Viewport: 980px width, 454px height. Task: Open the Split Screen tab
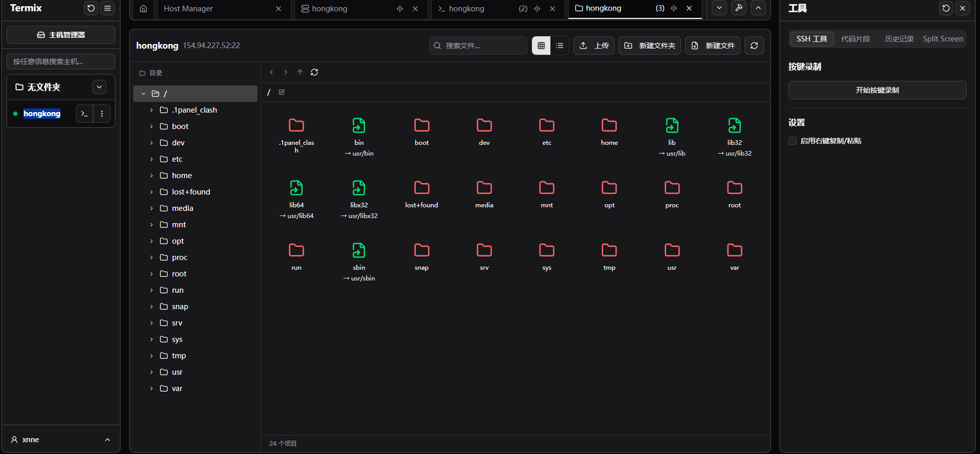coord(943,39)
